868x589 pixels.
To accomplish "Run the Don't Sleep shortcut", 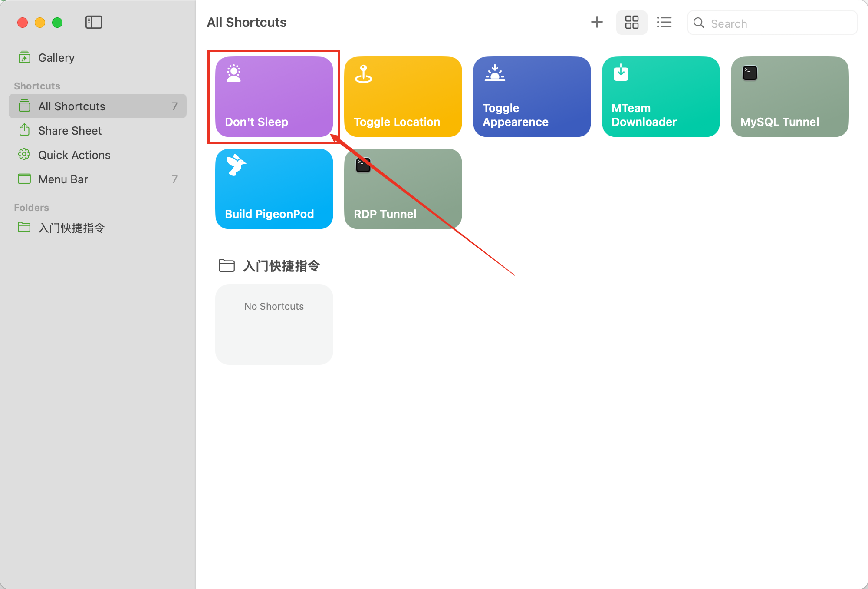I will point(274,97).
